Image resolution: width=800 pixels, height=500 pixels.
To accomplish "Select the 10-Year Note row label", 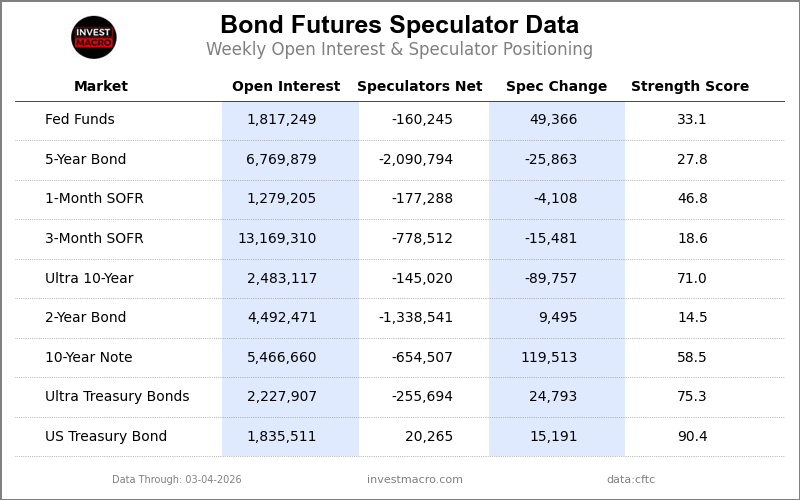I will 89,358.
